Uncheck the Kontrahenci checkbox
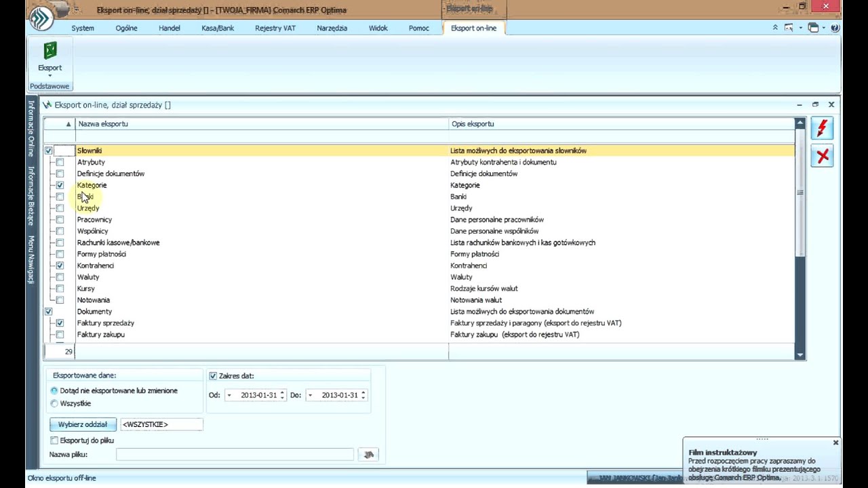Image resolution: width=868 pixels, height=488 pixels. click(x=60, y=266)
